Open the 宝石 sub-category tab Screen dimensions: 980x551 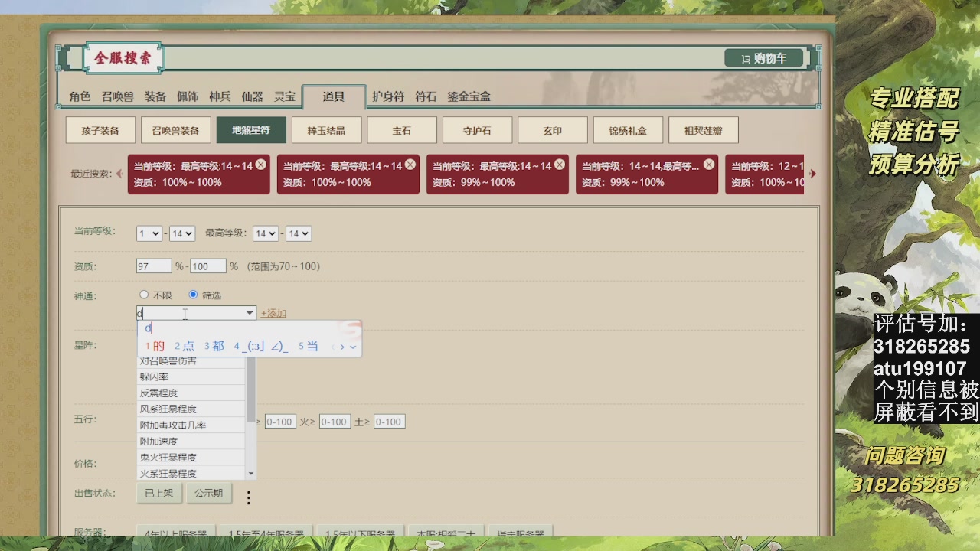tap(402, 130)
